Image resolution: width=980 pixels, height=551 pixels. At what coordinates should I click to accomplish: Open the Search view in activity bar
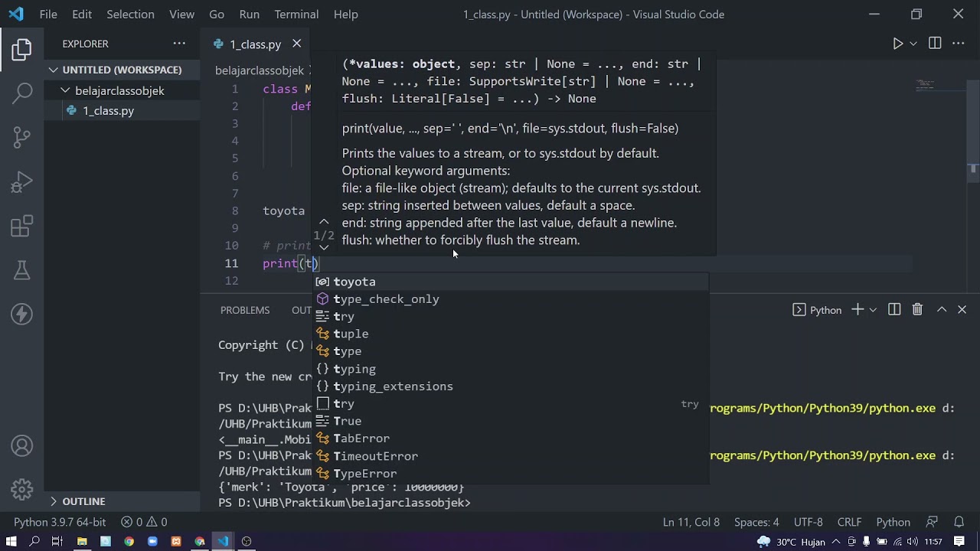(x=21, y=93)
